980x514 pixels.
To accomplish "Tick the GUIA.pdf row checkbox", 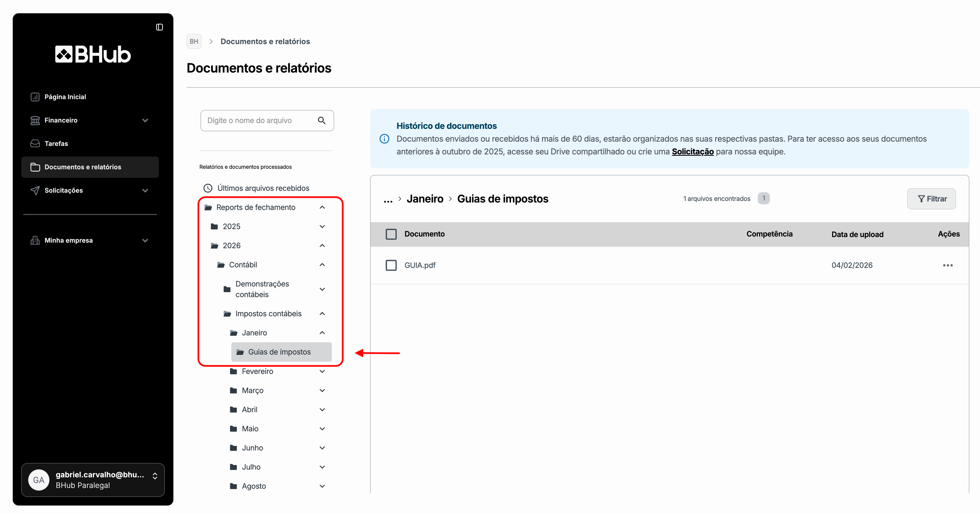I will tap(391, 265).
